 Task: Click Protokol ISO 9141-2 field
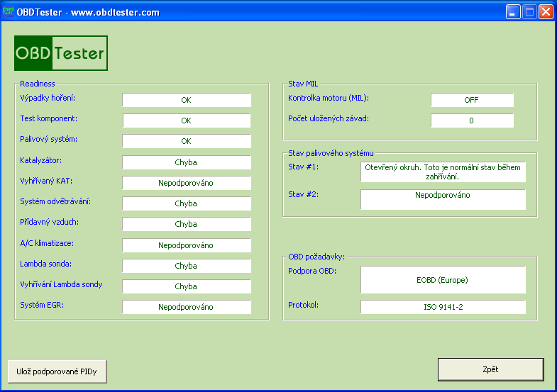(x=443, y=307)
